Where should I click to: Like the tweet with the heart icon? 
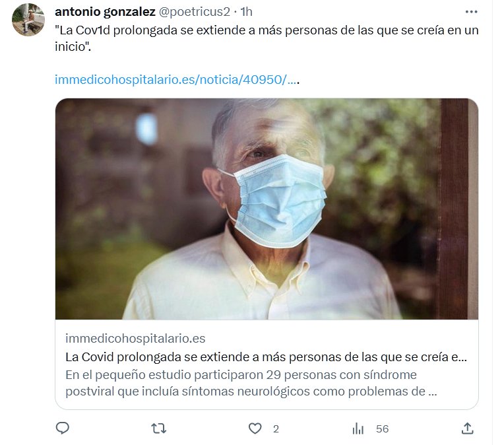point(255,428)
